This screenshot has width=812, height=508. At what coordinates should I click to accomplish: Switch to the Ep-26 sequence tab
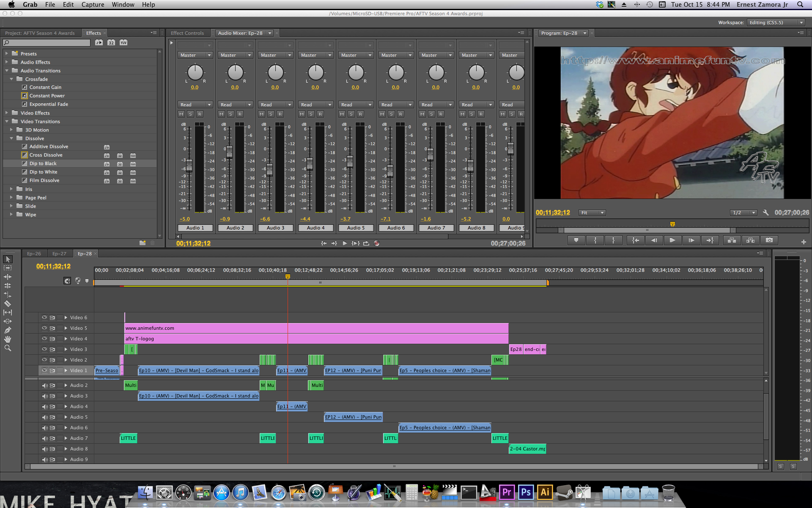coord(34,254)
